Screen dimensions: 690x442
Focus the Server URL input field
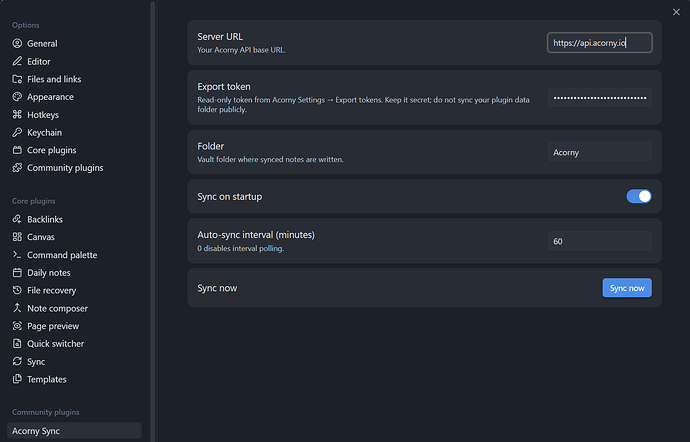pos(599,43)
